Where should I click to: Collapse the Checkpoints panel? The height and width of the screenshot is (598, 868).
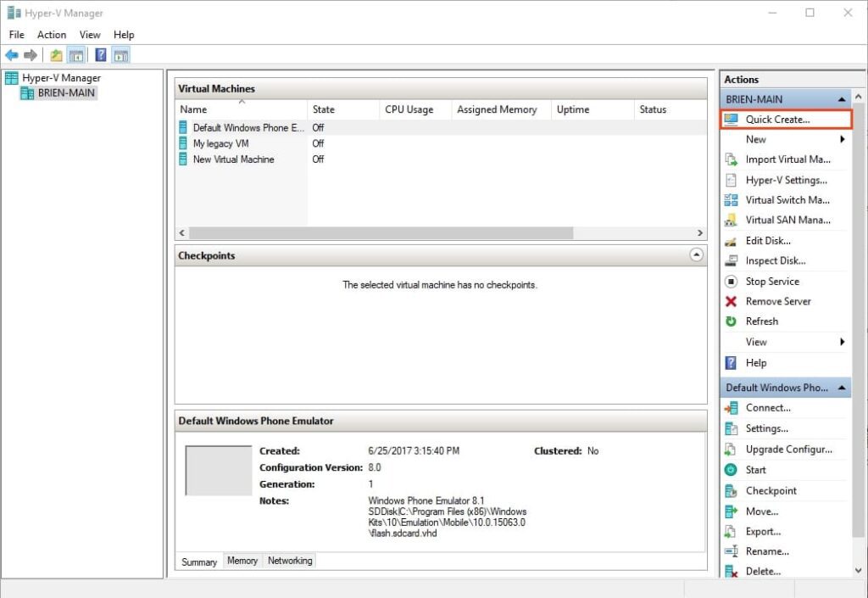(x=696, y=254)
